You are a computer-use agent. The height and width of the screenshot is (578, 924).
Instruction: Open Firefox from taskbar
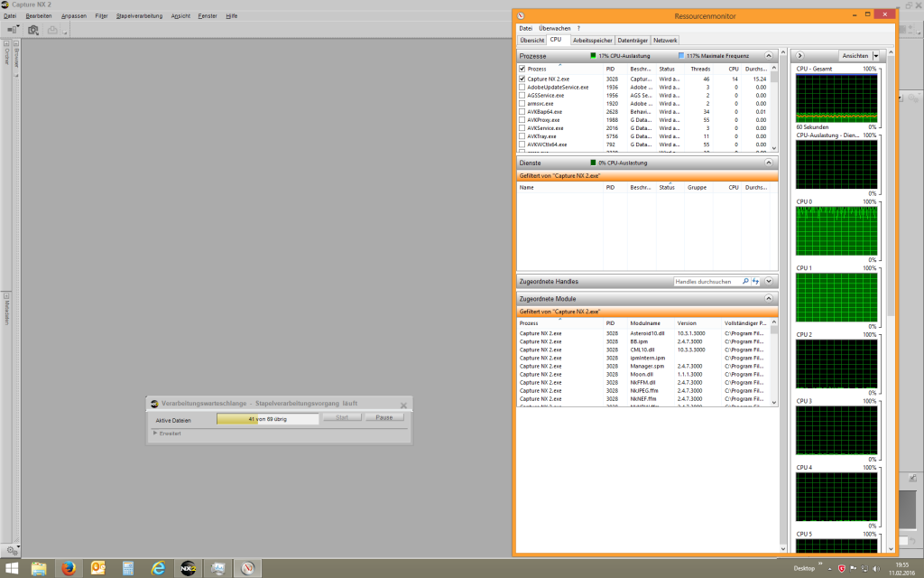click(69, 569)
